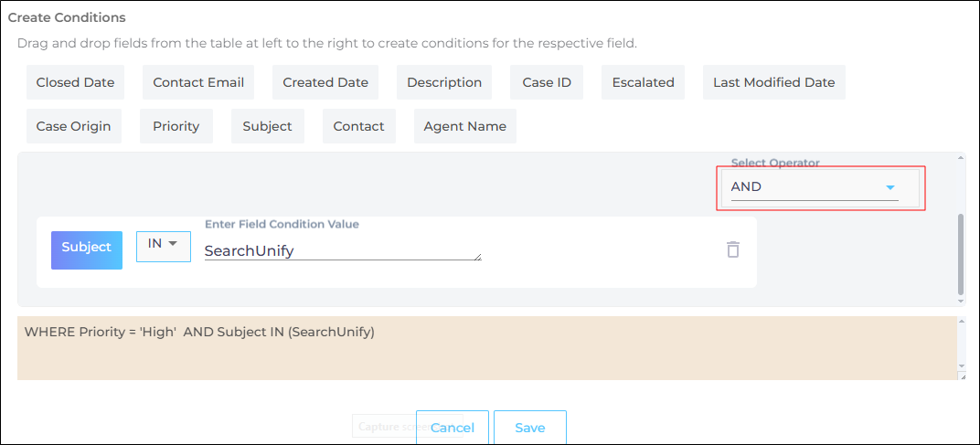
Task: Select the Escalated field chip
Action: pyautogui.click(x=644, y=82)
